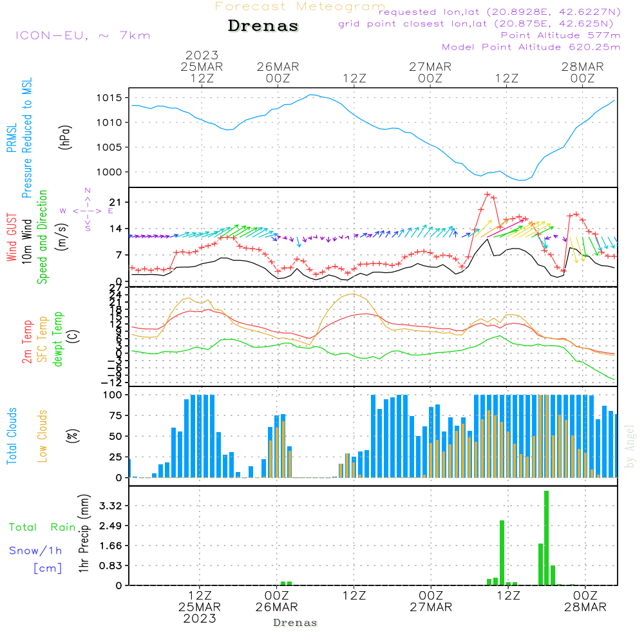Image resolution: width=644 pixels, height=644 pixels.
Task: Click the "Forecast Meteogram" title text
Action: pos(300,6)
